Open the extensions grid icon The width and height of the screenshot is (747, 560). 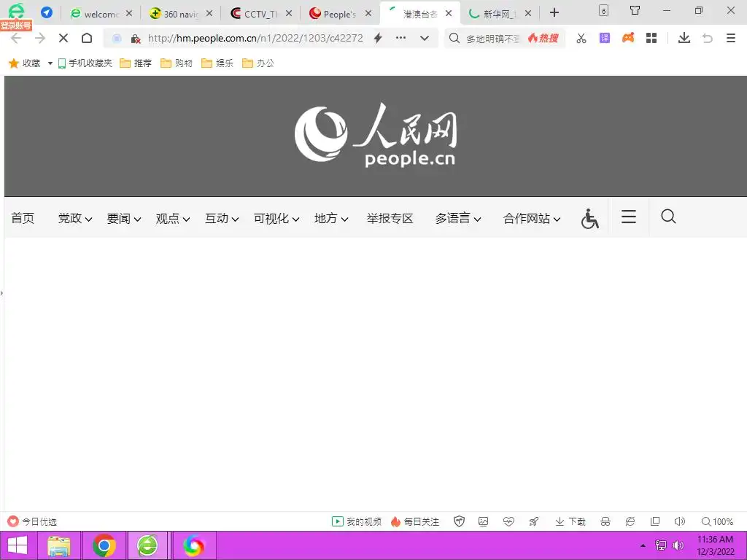coord(651,38)
